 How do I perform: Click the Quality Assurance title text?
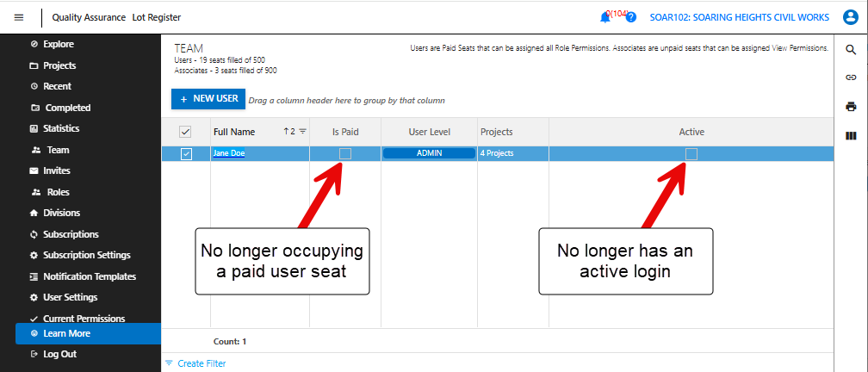click(x=89, y=18)
